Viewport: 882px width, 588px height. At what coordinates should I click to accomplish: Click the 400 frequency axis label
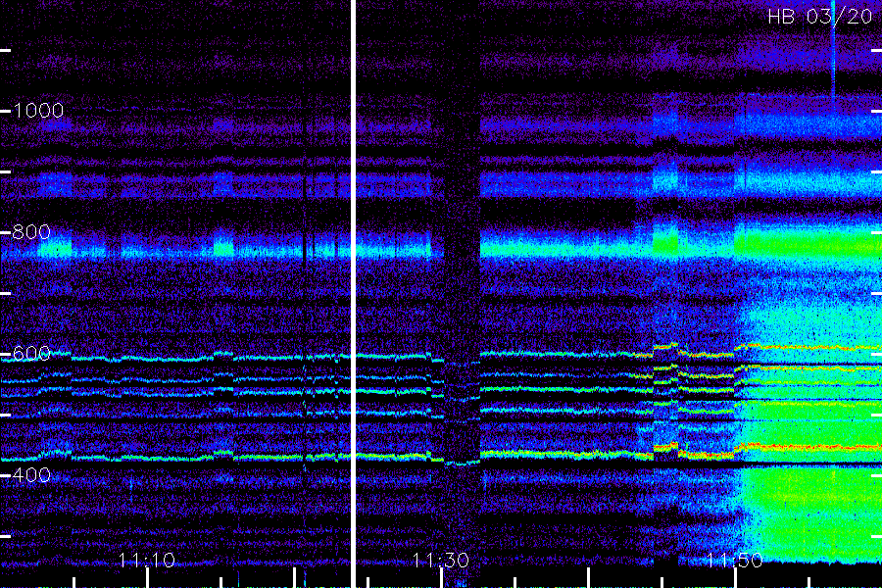coord(31,475)
